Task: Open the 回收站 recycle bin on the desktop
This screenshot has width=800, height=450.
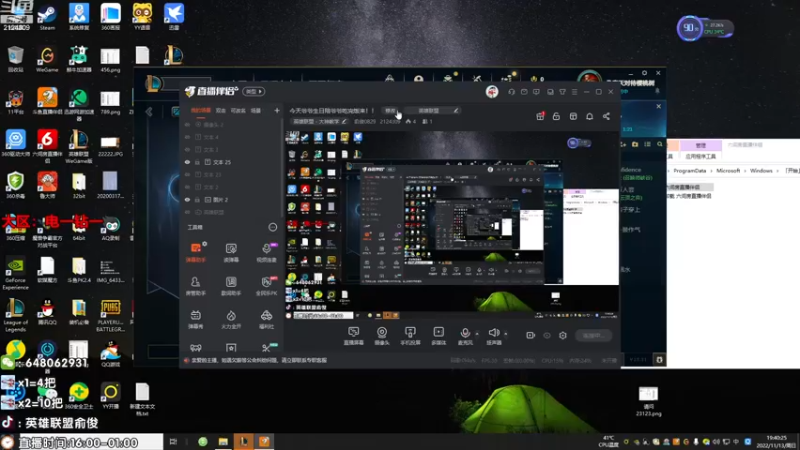Action: pos(16,59)
